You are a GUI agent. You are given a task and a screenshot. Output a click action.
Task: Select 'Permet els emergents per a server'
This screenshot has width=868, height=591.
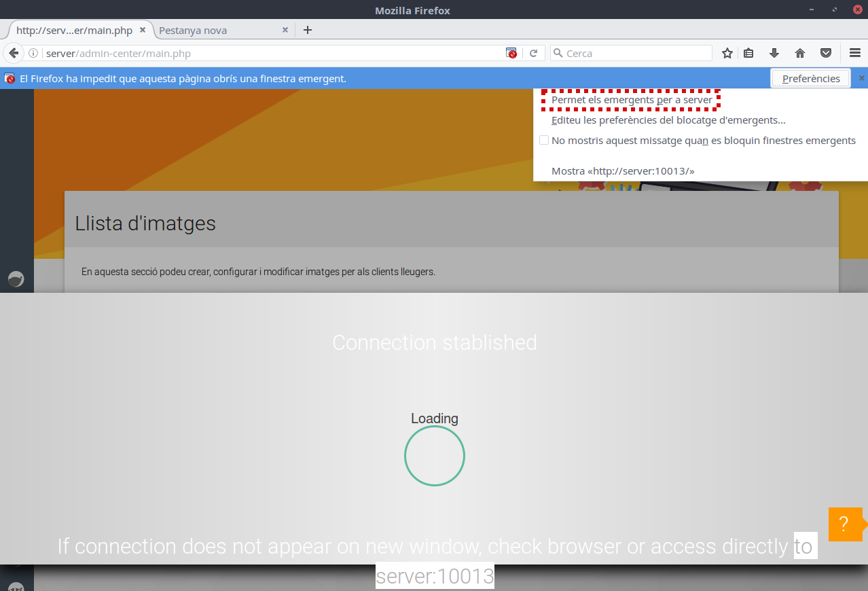pyautogui.click(x=632, y=100)
